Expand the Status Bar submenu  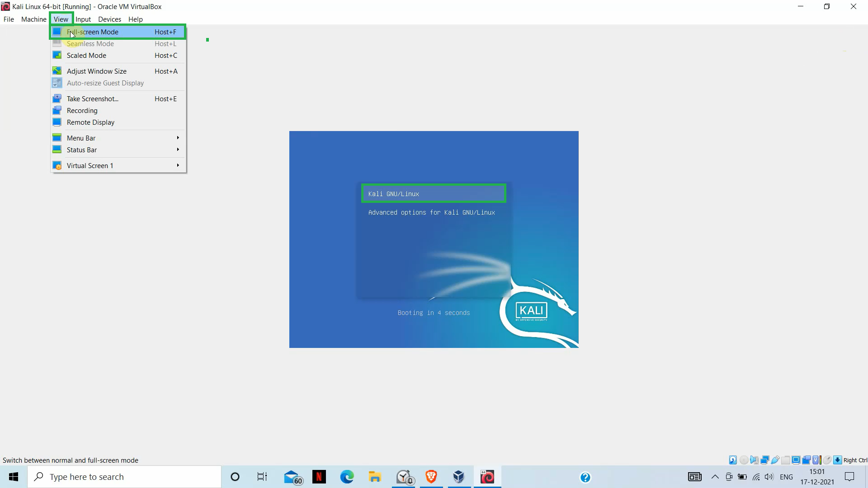tap(82, 150)
